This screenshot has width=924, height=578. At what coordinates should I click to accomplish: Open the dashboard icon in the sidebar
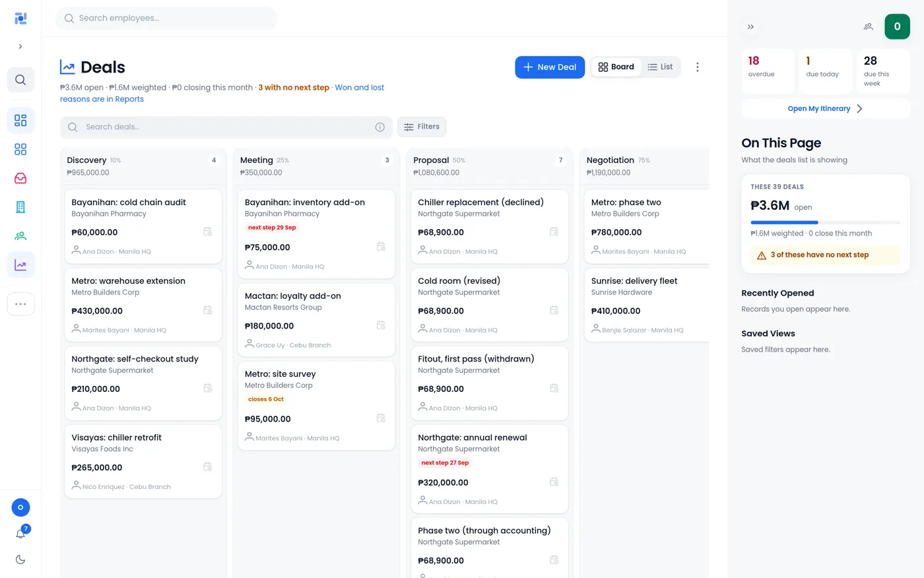pyautogui.click(x=20, y=120)
